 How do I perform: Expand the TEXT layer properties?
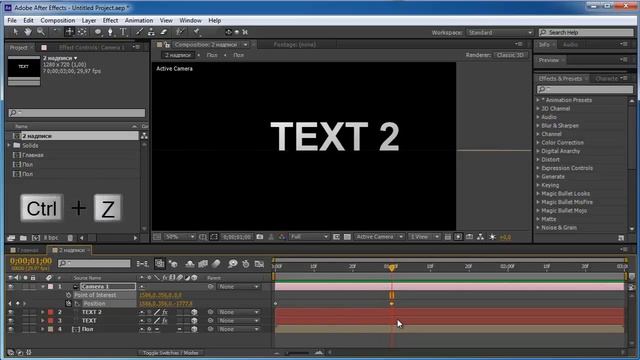click(x=42, y=321)
